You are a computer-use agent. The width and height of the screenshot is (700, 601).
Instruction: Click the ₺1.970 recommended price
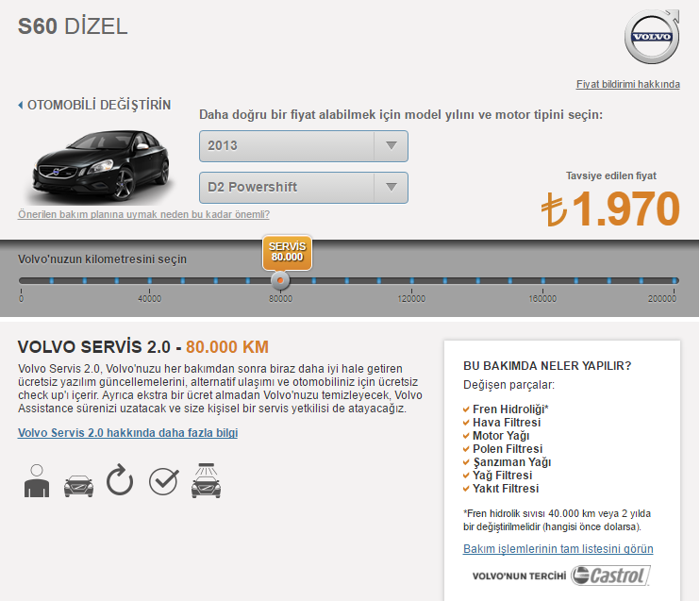click(610, 209)
